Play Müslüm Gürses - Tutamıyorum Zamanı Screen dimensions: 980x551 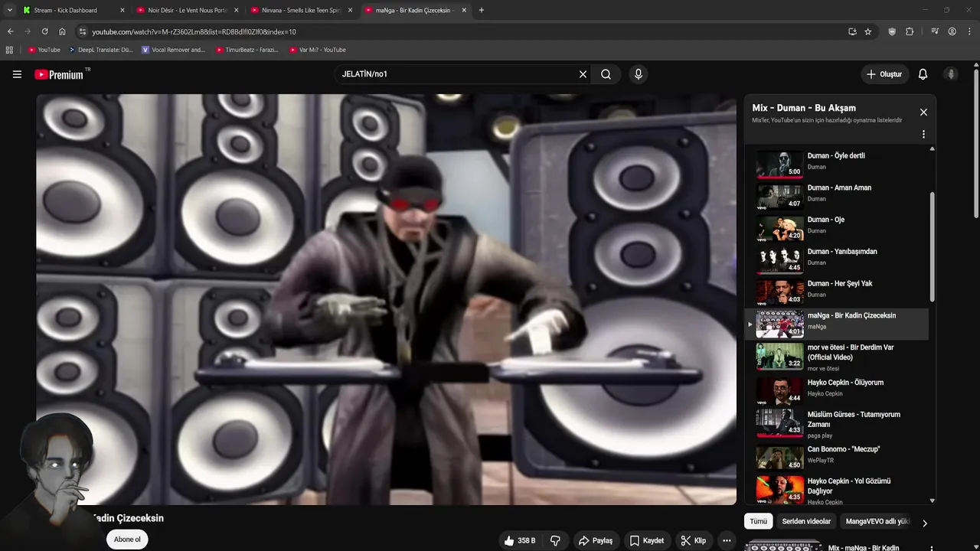[836, 423]
